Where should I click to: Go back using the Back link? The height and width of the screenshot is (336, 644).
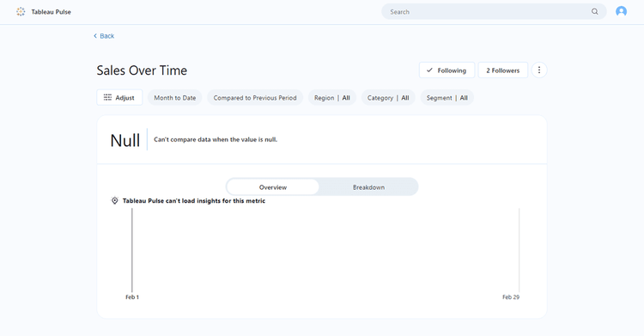[x=104, y=36]
